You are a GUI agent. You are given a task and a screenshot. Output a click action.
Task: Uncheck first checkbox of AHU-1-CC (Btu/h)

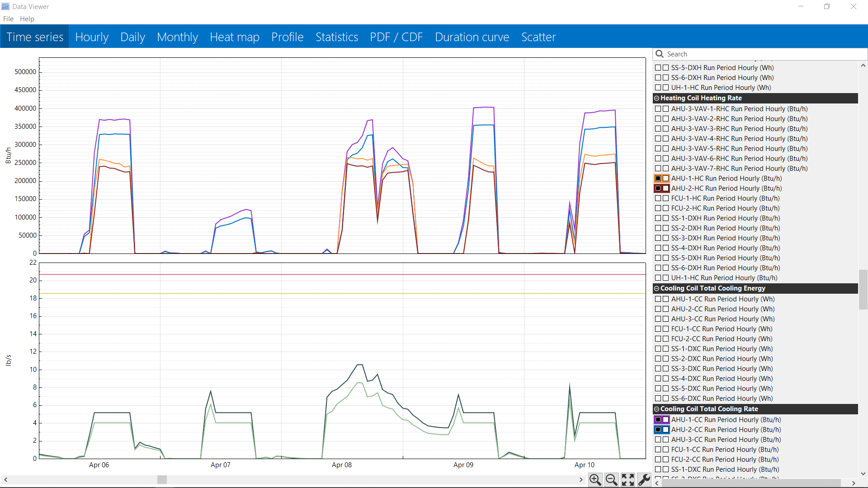658,420
